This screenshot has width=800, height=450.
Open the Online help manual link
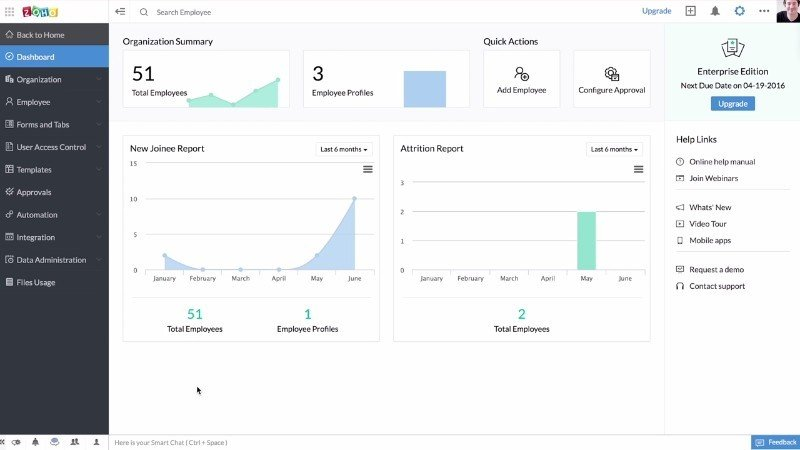pyautogui.click(x=722, y=162)
